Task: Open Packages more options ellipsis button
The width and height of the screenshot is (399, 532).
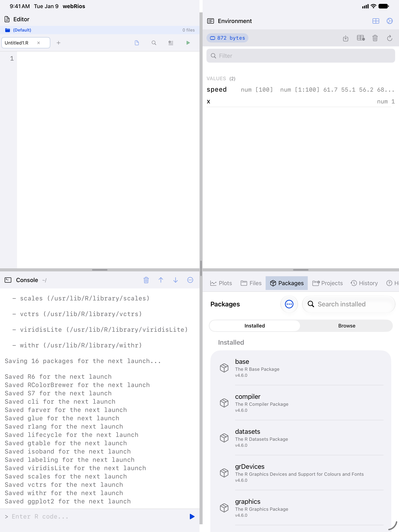Action: (289, 304)
